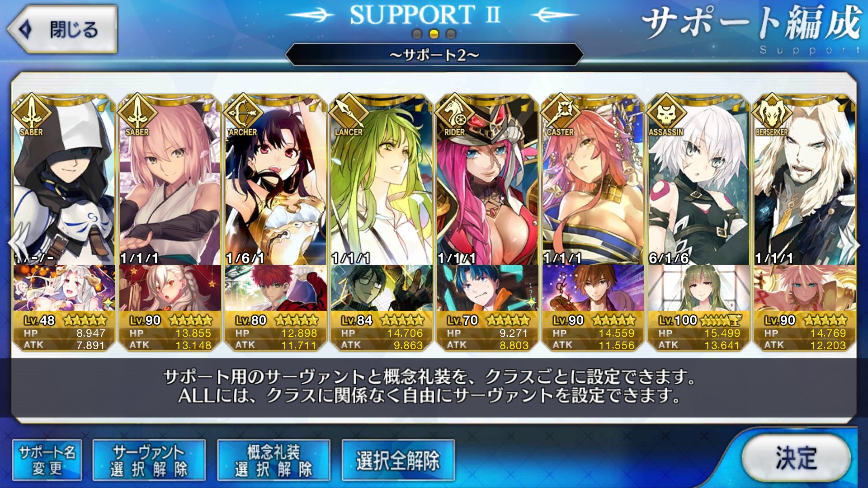Viewport: 868px width, 488px height.
Task: Open サポート名変更 rename option
Action: click(x=47, y=460)
